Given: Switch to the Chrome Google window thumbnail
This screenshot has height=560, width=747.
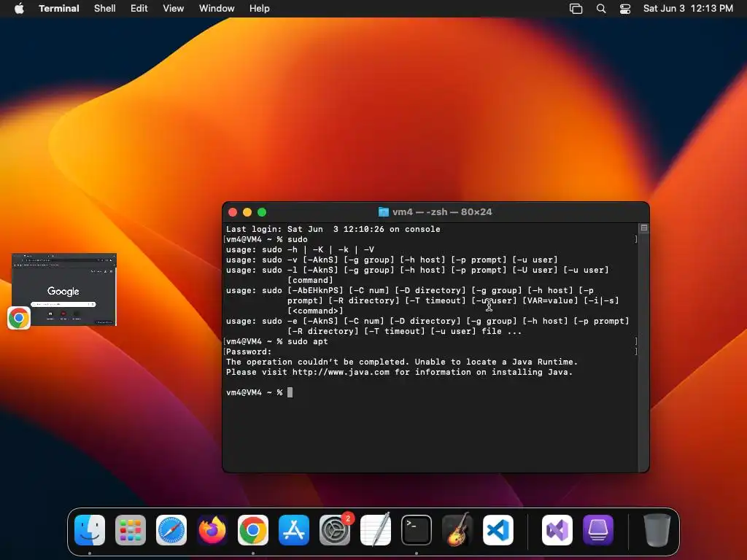Looking at the screenshot, I should pos(64,289).
